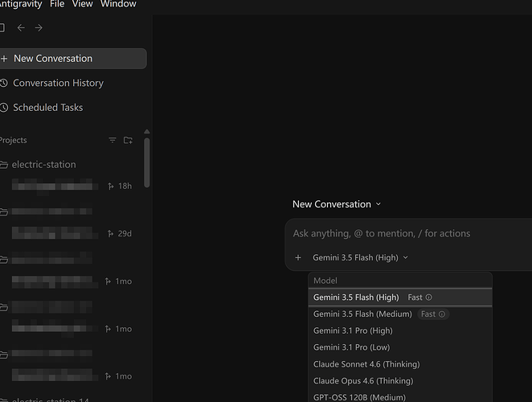This screenshot has width=532, height=402.
Task: Select Gemini 3.5 Flash (Medium) model option
Action: [x=400, y=314]
